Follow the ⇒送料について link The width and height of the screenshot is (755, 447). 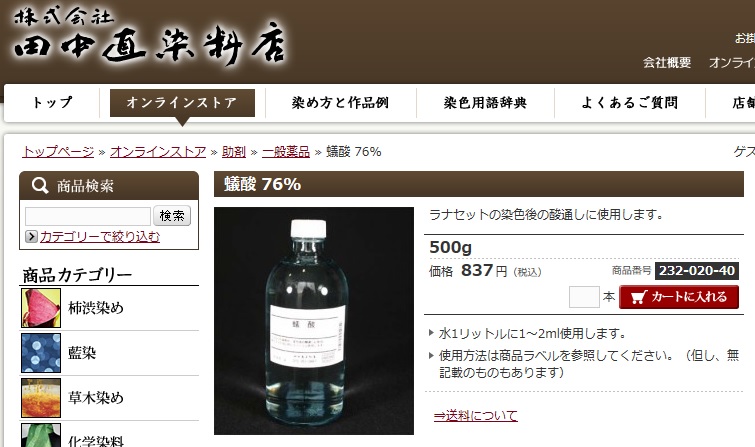pyautogui.click(x=476, y=415)
